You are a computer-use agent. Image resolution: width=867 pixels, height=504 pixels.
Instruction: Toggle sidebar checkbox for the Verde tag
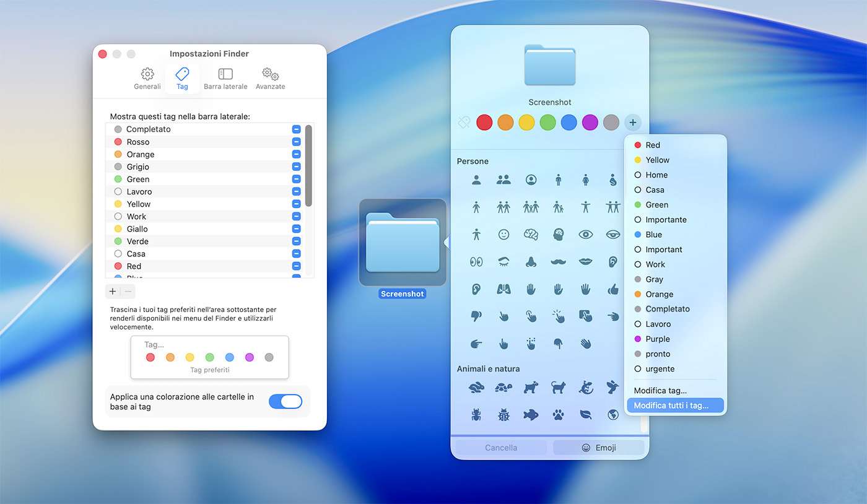click(297, 241)
